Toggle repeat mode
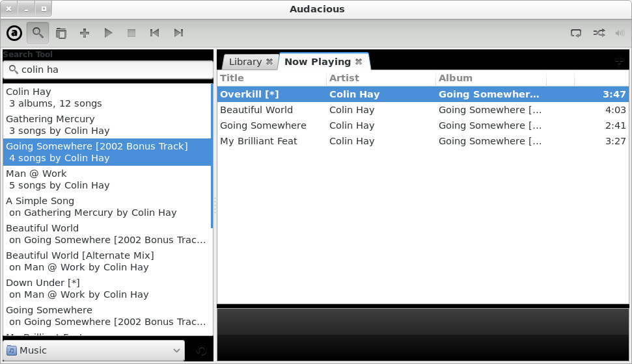 point(576,33)
